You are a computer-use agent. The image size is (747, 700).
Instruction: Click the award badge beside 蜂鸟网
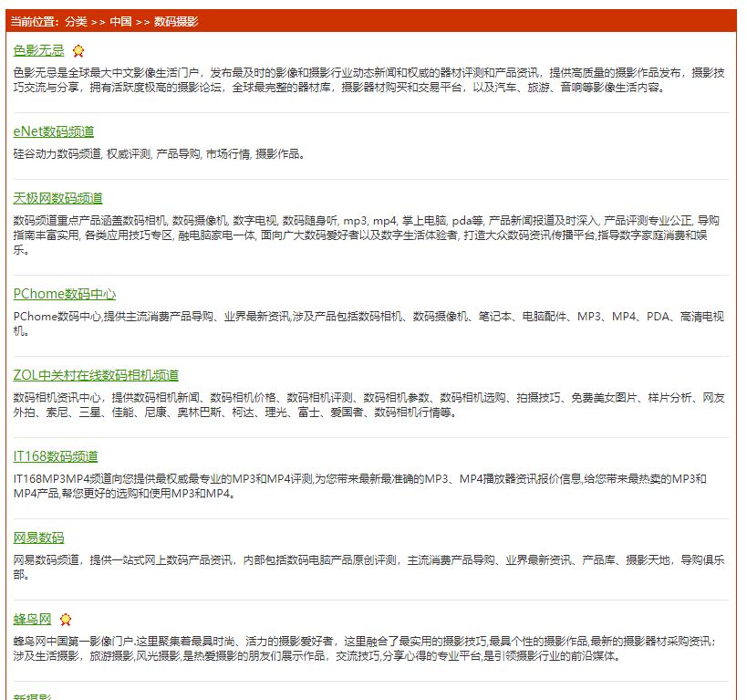pyautogui.click(x=66, y=620)
